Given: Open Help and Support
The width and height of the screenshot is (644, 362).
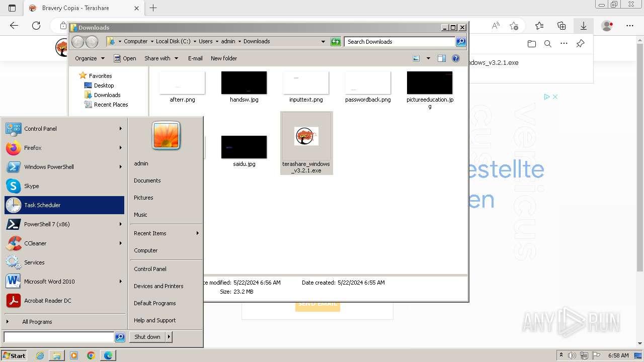Looking at the screenshot, I should (155, 320).
